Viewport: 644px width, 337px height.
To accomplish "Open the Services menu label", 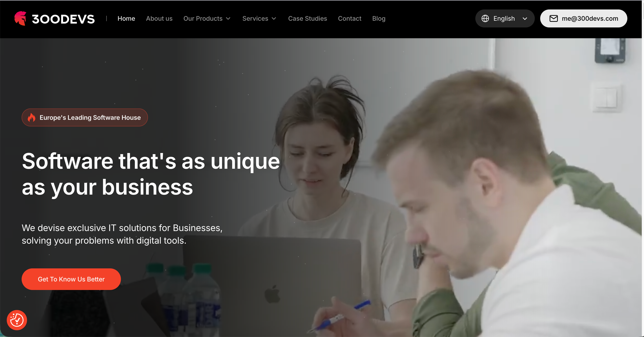I will 255,18.
